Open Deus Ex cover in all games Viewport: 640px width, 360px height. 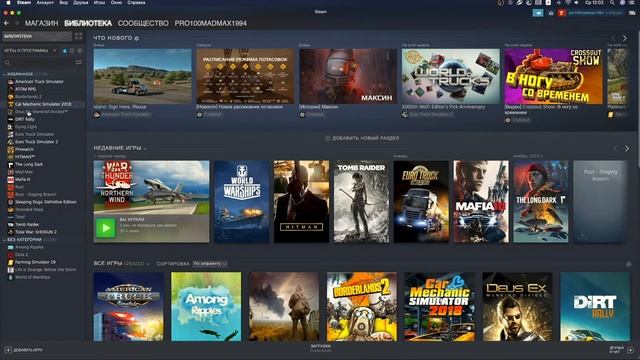tap(517, 307)
